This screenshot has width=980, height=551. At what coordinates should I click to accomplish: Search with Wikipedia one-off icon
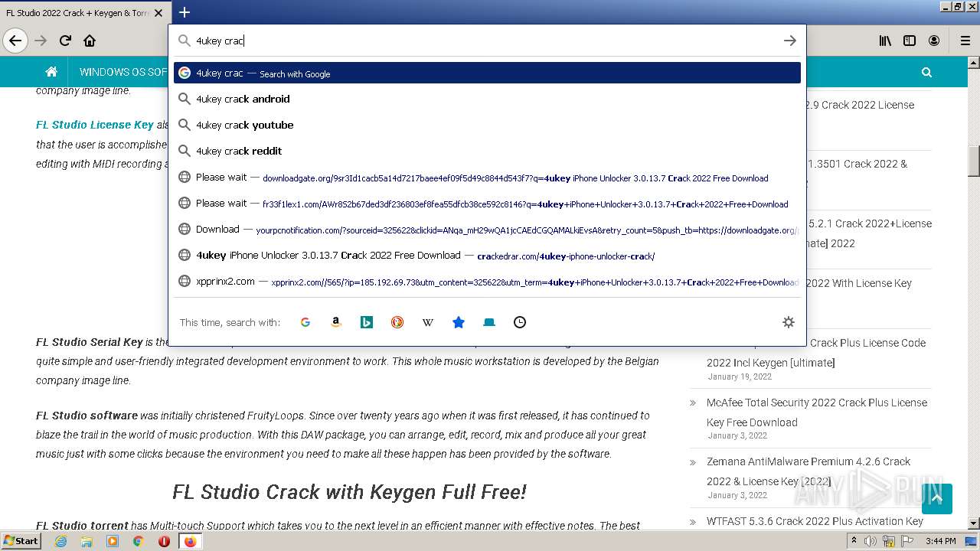428,322
